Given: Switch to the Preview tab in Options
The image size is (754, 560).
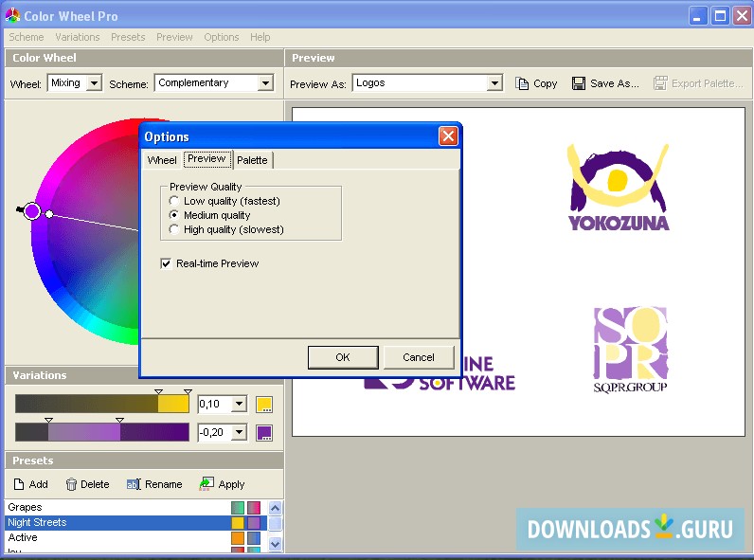Looking at the screenshot, I should tap(206, 159).
